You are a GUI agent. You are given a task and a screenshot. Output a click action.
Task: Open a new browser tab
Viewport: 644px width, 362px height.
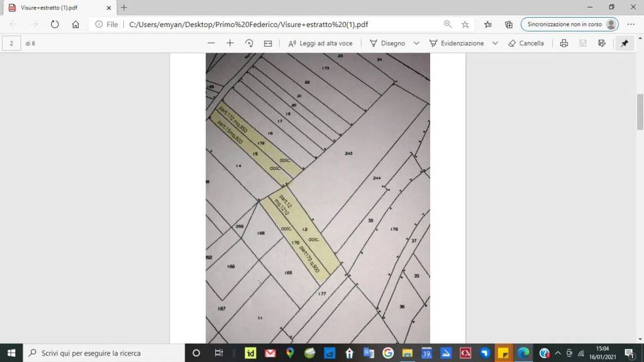(124, 8)
